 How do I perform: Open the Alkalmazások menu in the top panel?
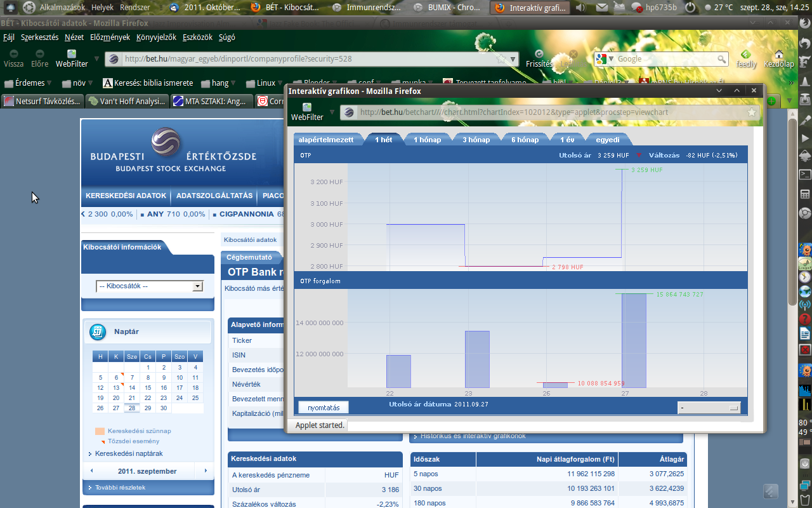pyautogui.click(x=63, y=8)
